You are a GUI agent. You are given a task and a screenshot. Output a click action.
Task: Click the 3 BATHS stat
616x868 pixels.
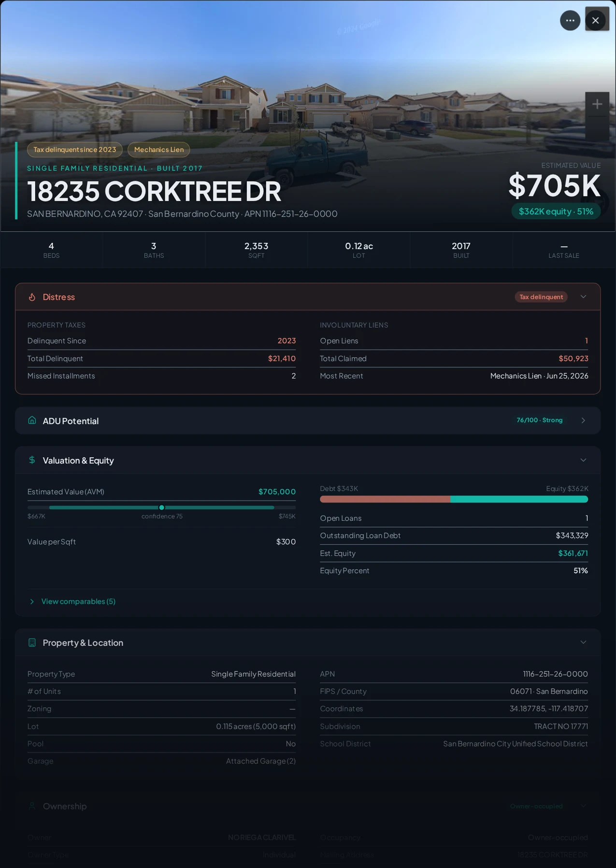tap(154, 250)
